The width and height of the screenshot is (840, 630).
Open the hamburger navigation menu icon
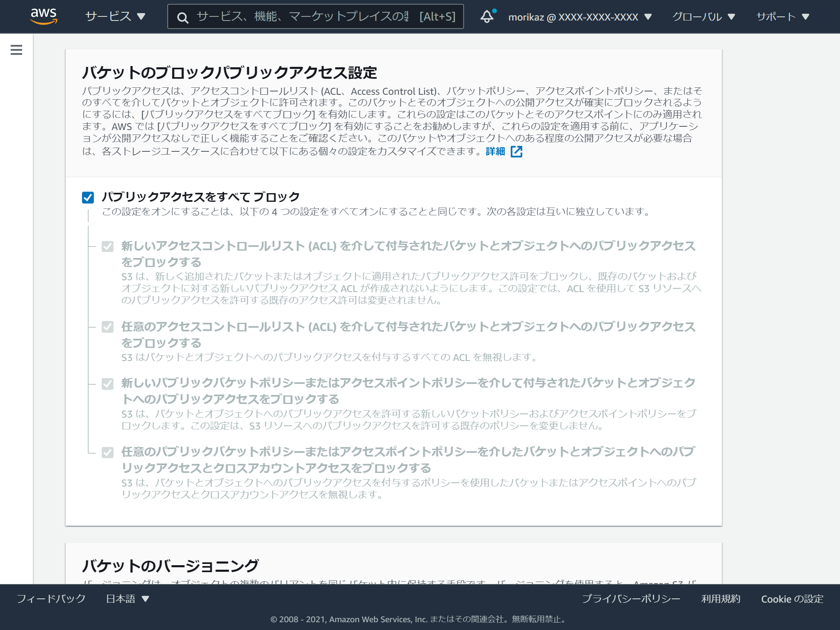(16, 49)
